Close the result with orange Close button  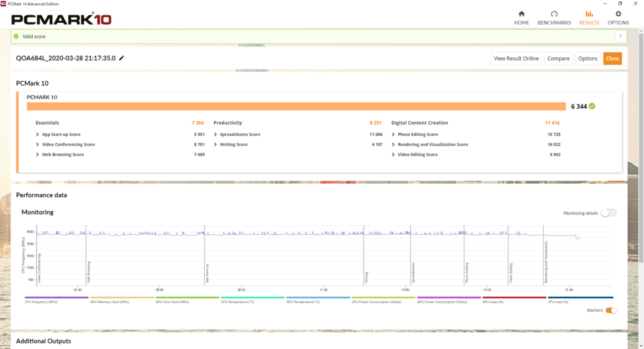pyautogui.click(x=613, y=58)
